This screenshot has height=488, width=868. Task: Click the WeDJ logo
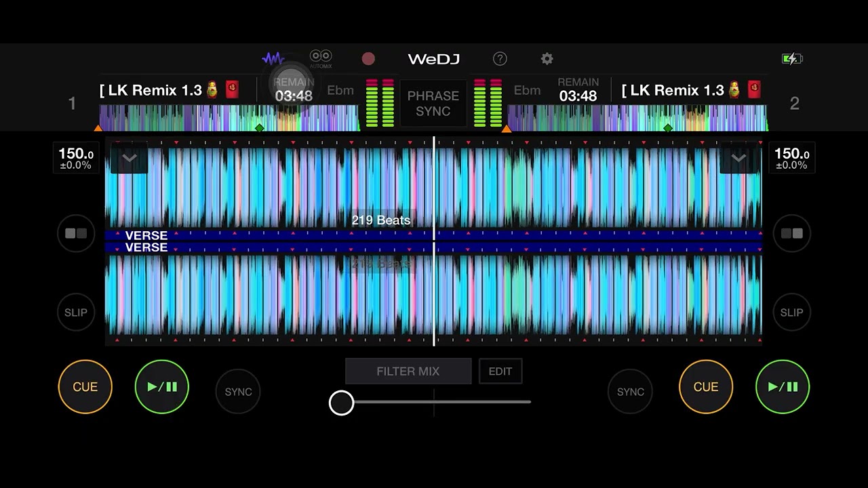434,59
